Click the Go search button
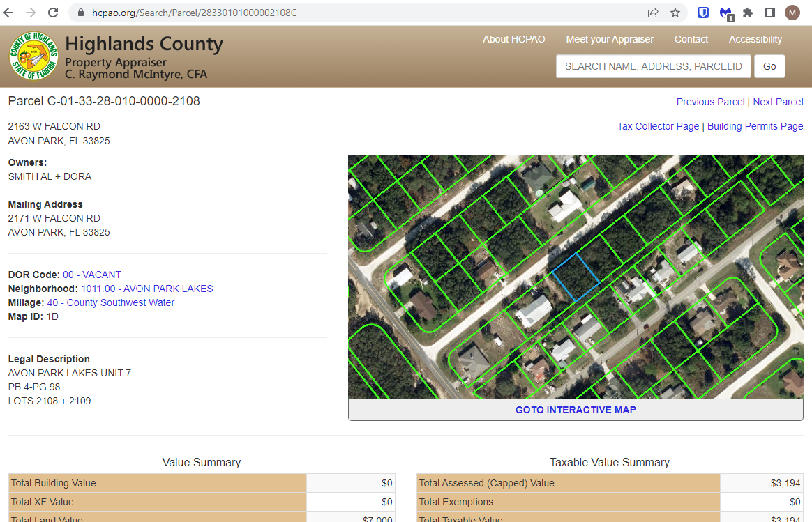The width and height of the screenshot is (812, 522). point(769,66)
